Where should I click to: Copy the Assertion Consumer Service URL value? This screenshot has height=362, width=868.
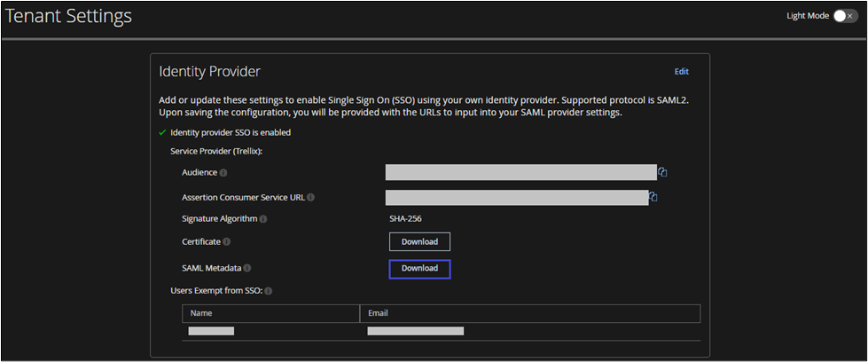pos(653,197)
